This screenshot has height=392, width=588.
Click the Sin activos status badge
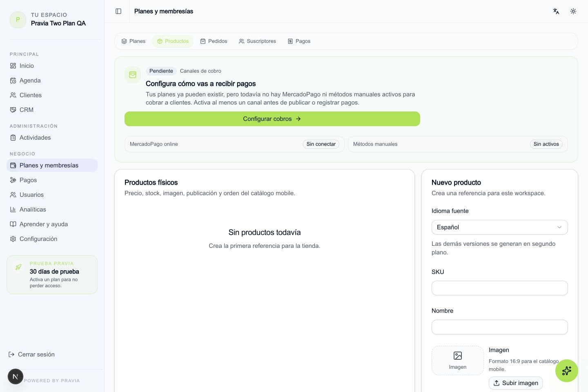(546, 144)
